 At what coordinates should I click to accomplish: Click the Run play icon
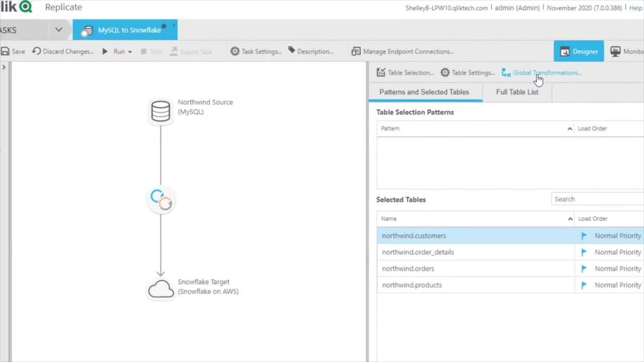[x=105, y=51]
